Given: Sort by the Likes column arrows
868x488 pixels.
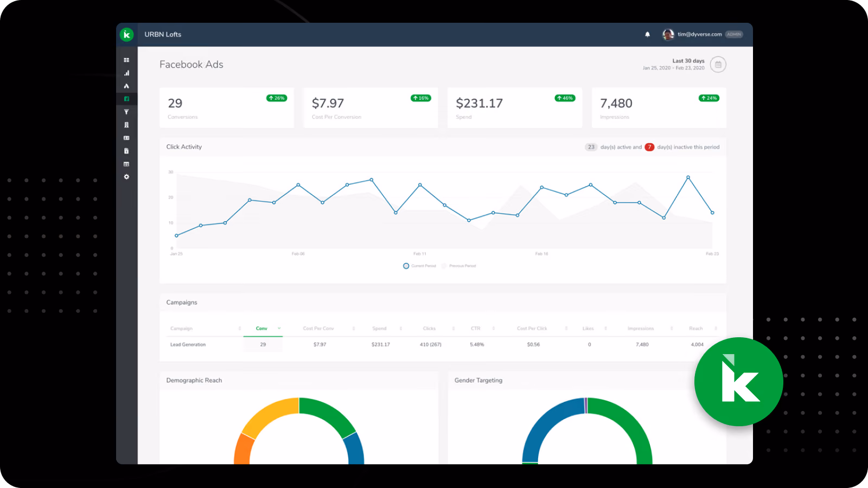Looking at the screenshot, I should coord(605,329).
